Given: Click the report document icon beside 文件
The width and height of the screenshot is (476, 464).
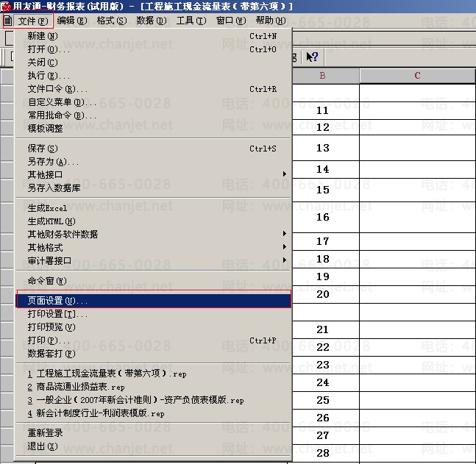Looking at the screenshot, I should pos(7,21).
